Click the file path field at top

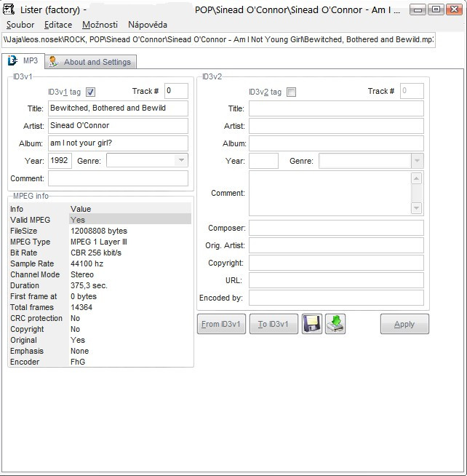218,40
